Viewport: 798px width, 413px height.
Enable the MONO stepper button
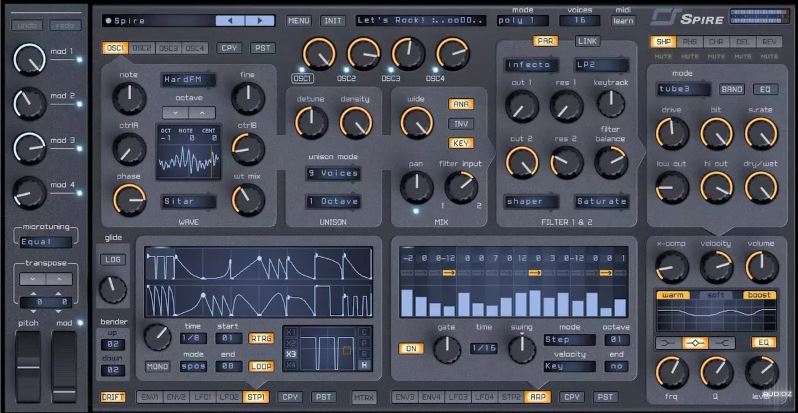(158, 366)
